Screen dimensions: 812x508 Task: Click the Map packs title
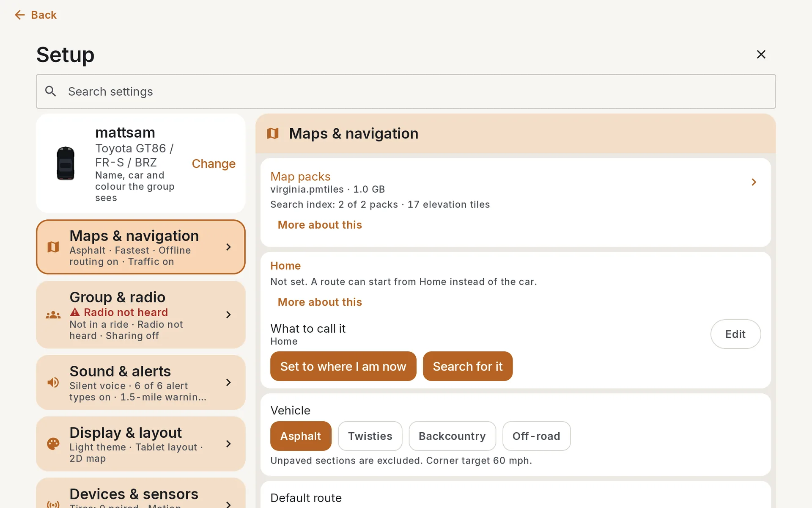click(300, 177)
